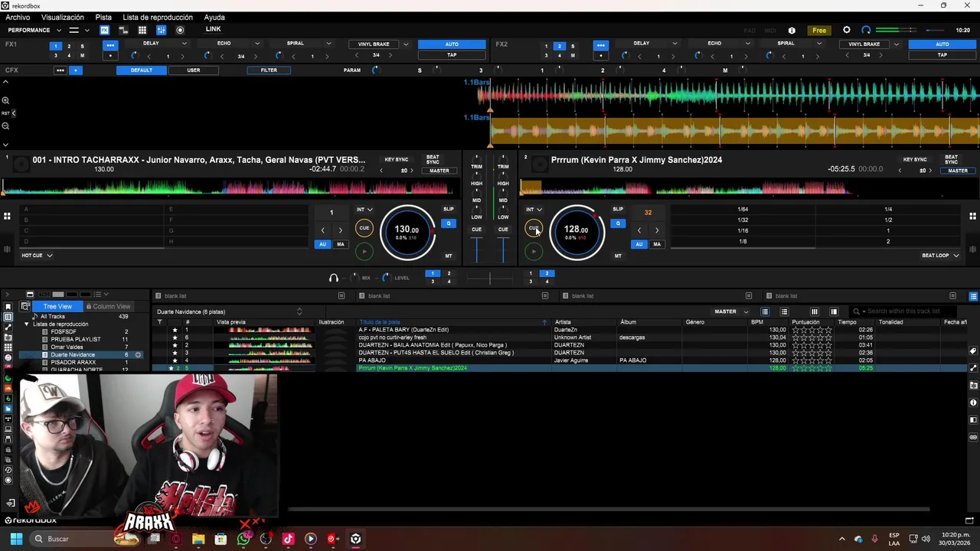Click the CUE button on deck 2
The image size is (980, 551).
point(534,228)
